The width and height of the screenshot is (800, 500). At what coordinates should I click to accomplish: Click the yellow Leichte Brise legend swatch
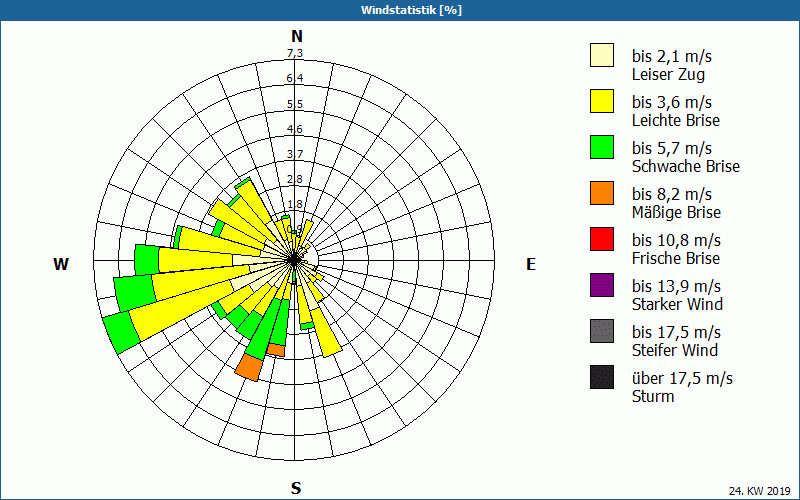(602, 101)
